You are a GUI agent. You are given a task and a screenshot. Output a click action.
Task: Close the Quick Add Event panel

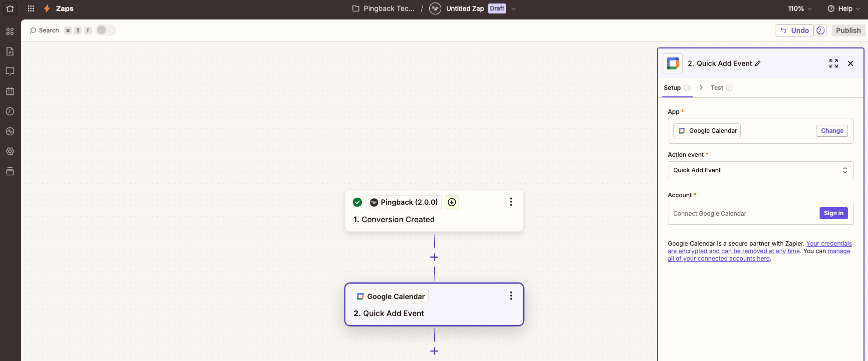(851, 63)
